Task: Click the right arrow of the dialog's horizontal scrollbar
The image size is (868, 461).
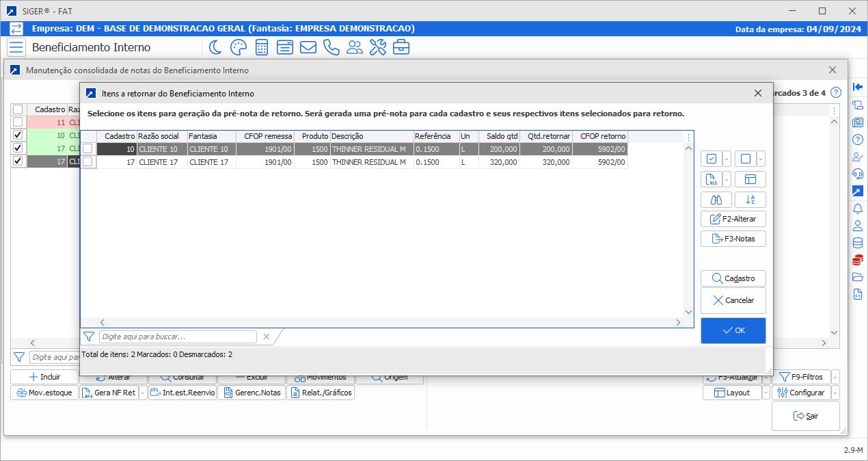Action: [678, 322]
